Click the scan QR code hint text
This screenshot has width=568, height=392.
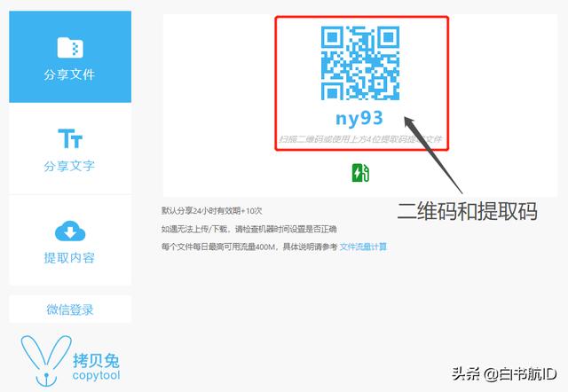pyautogui.click(x=360, y=139)
